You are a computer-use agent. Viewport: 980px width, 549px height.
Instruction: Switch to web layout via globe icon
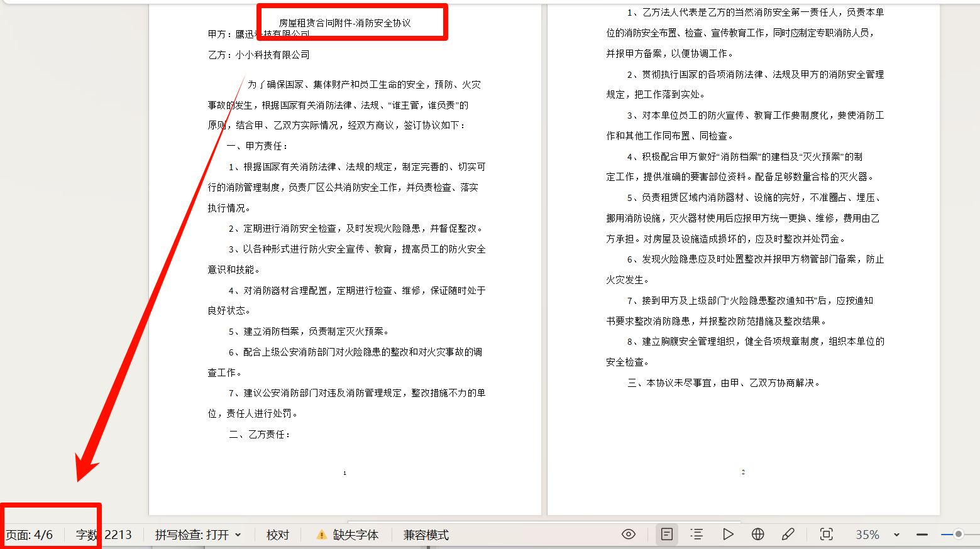point(758,535)
